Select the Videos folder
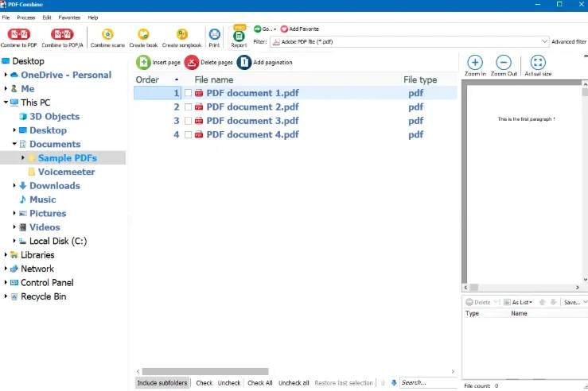 (45, 227)
